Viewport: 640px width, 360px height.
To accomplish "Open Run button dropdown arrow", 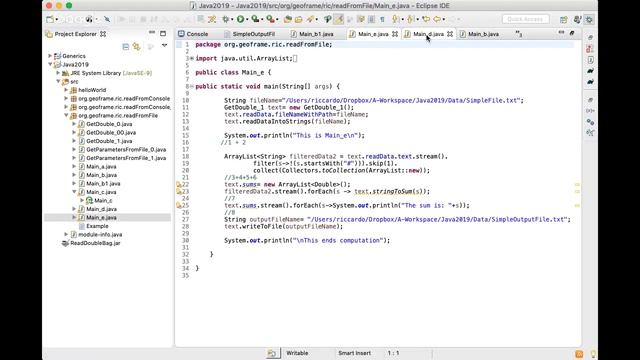I will [x=247, y=19].
